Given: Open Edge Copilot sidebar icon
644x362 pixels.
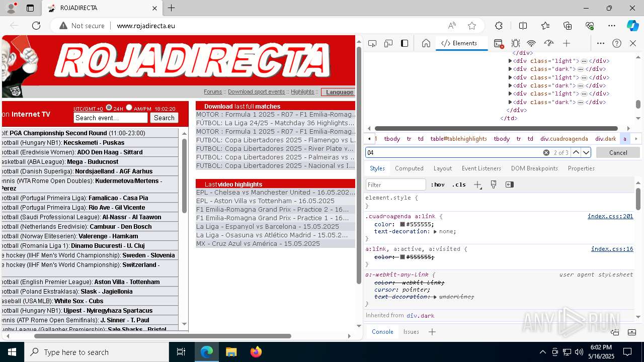Looking at the screenshot, I should pos(632,26).
